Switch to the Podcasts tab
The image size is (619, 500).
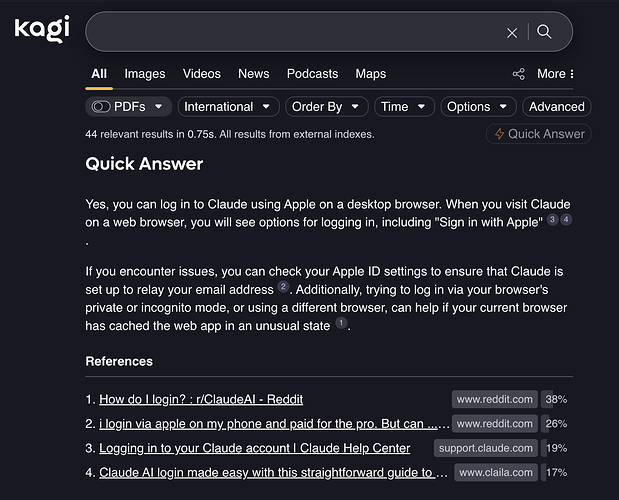(312, 74)
